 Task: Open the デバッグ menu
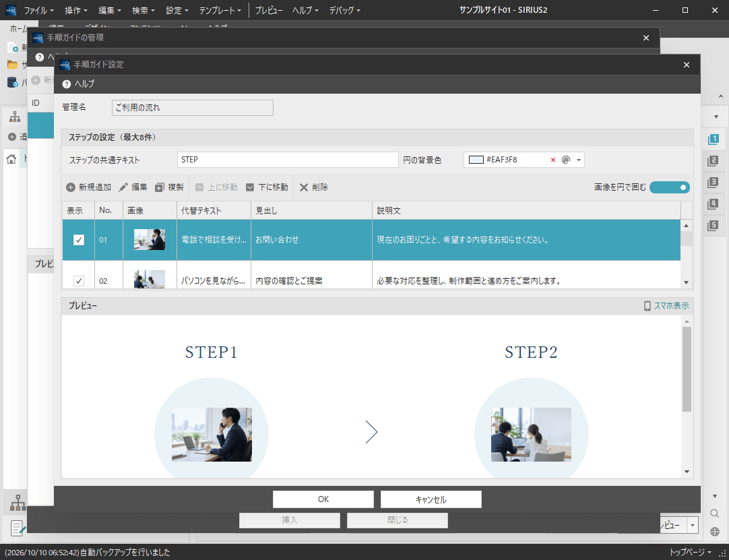point(344,10)
